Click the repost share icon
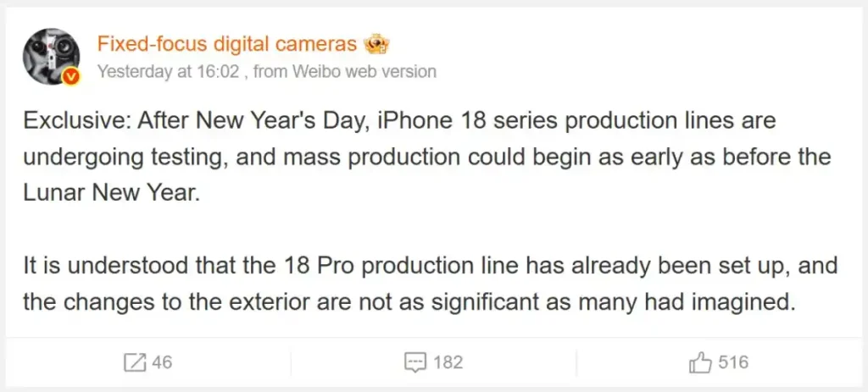Screen dimensions: 868x392 tap(135, 363)
